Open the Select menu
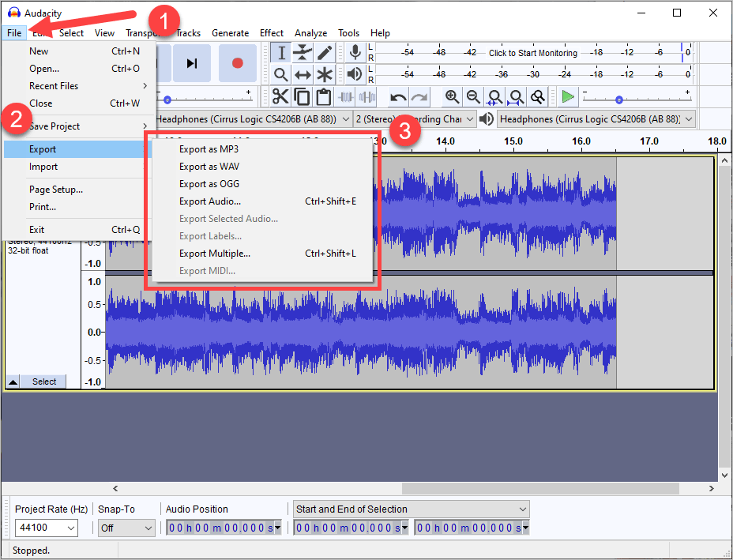The height and width of the screenshot is (560, 733). [71, 33]
